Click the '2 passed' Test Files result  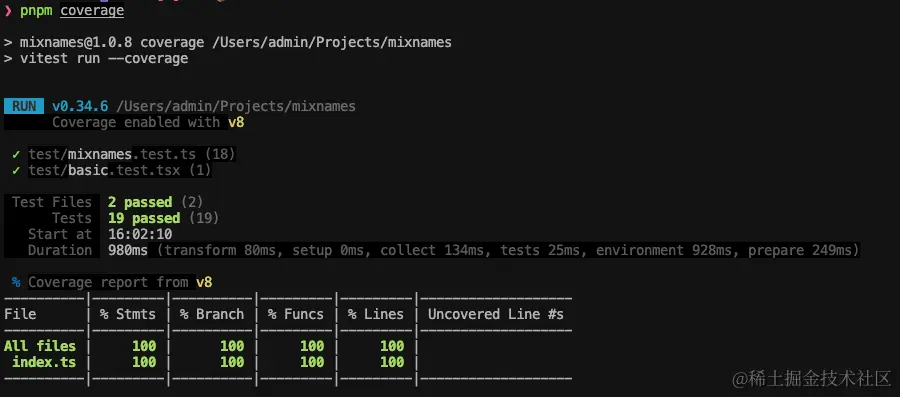pyautogui.click(x=140, y=202)
